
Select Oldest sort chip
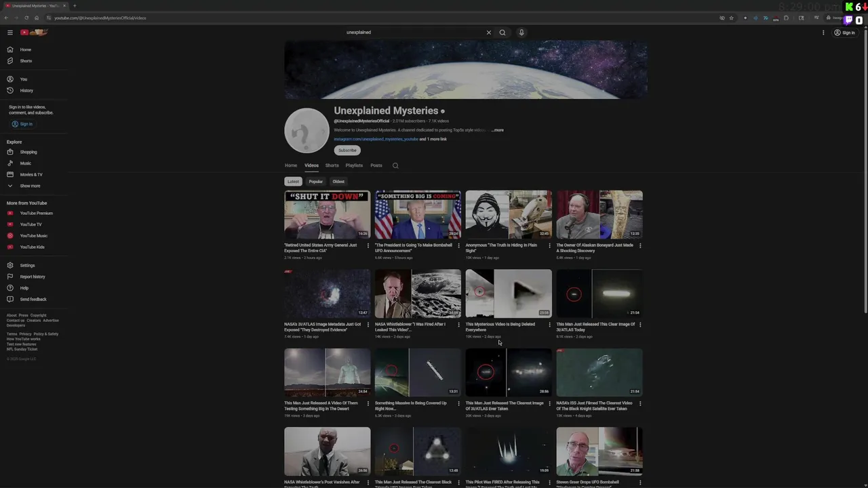click(338, 182)
